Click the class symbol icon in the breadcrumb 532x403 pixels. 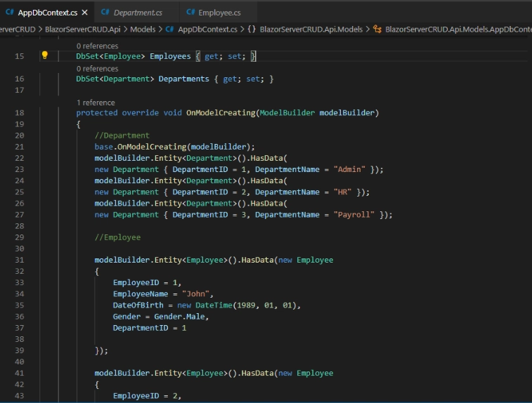(378, 29)
